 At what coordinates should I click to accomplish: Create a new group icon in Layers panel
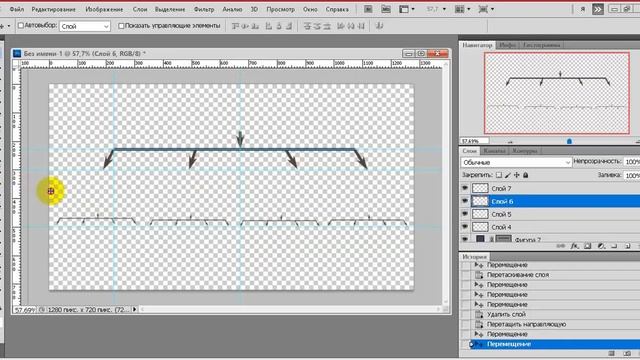614,246
